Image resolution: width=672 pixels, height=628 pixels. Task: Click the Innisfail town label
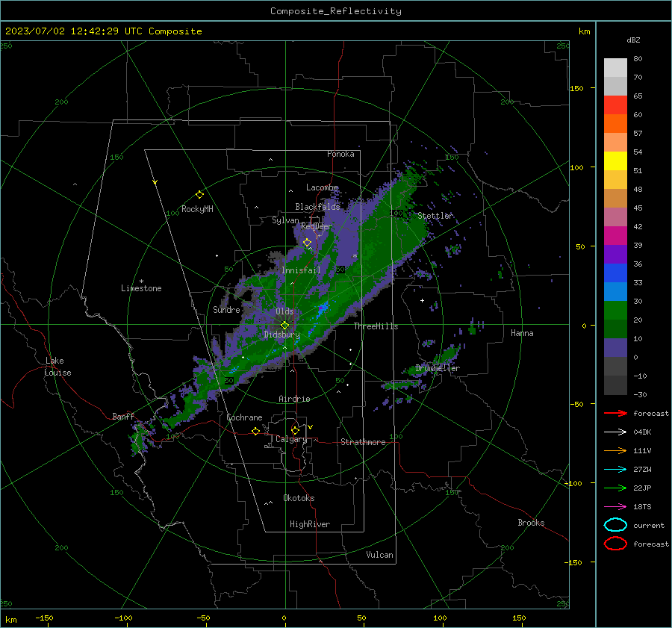point(301,270)
